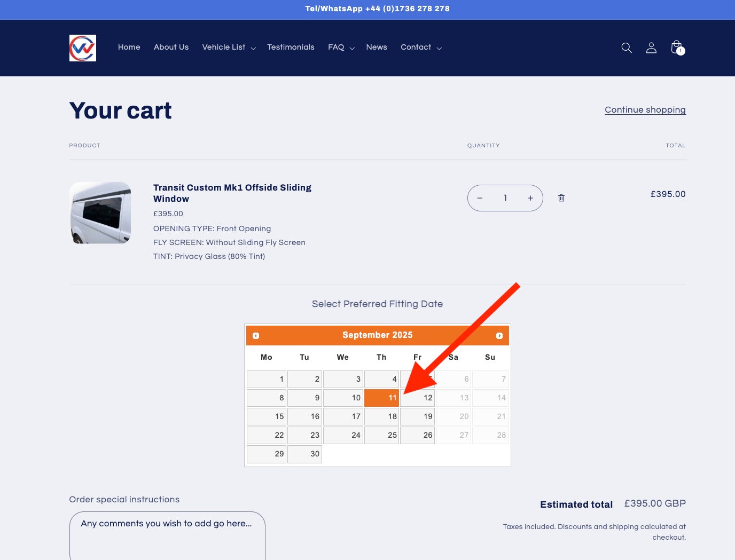Choose September 10 in the calendar
Viewport: 735px width, 560px height.
(343, 398)
